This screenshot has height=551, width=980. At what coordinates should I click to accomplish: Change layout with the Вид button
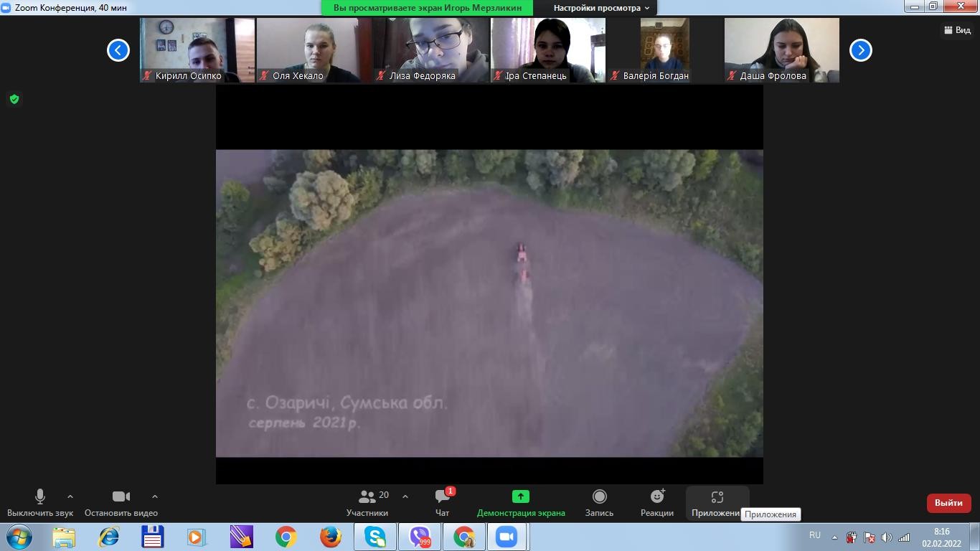(957, 30)
